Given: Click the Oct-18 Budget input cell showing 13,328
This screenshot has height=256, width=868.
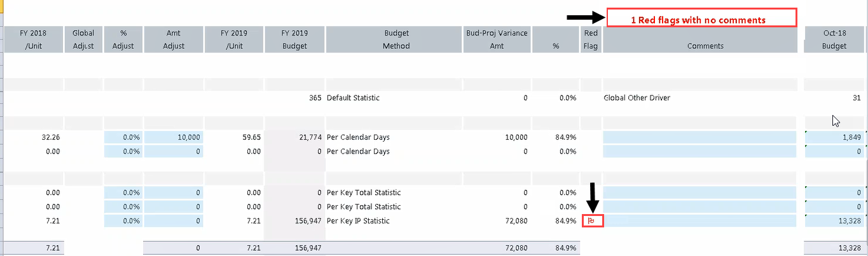Looking at the screenshot, I should pos(834,221).
